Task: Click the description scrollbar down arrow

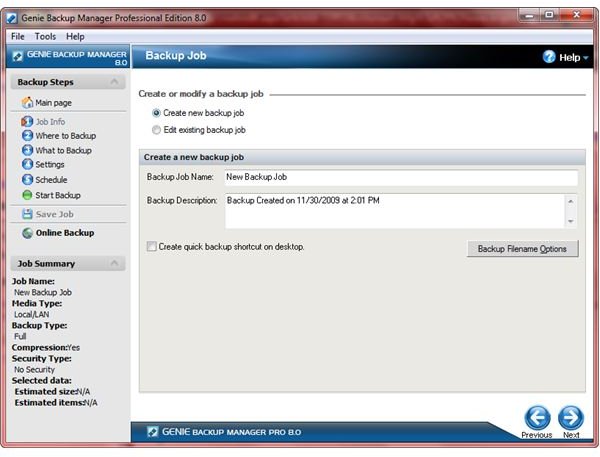Action: pyautogui.click(x=571, y=221)
